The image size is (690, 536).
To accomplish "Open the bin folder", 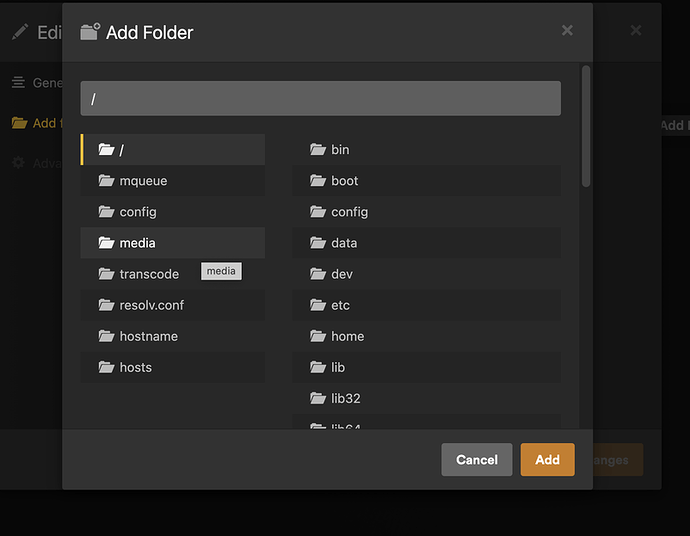I will click(x=426, y=150).
